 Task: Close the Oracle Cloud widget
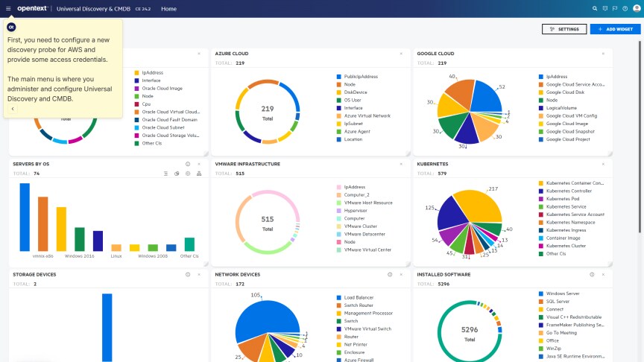(x=199, y=54)
